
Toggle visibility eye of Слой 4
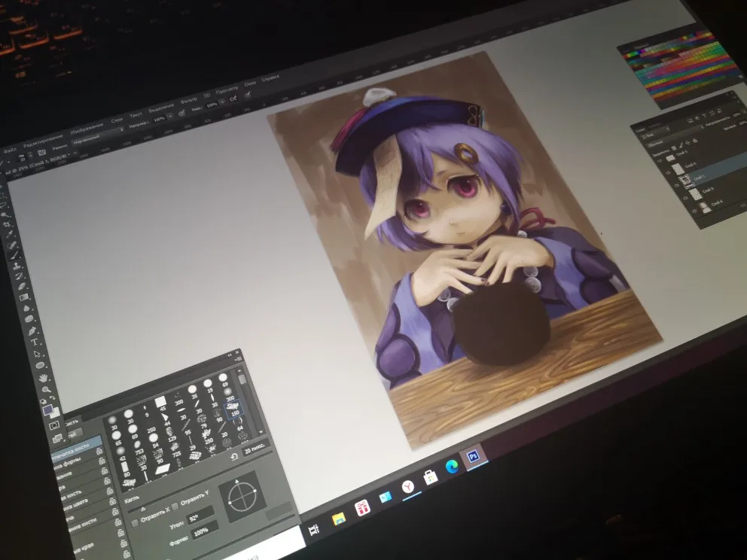coord(667,173)
